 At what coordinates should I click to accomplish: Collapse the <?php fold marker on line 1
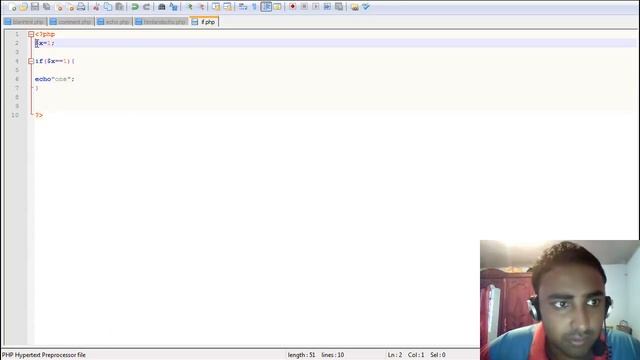31,34
